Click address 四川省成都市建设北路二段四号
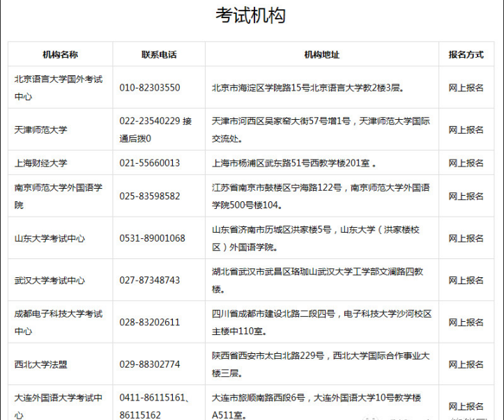Viewport: 504px width, 420px height. pos(273,313)
